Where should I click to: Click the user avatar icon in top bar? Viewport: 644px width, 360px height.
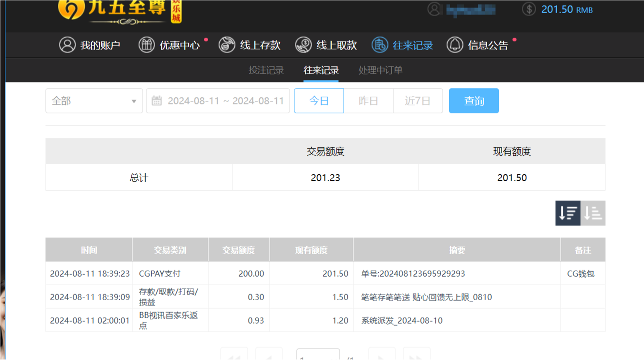click(434, 9)
